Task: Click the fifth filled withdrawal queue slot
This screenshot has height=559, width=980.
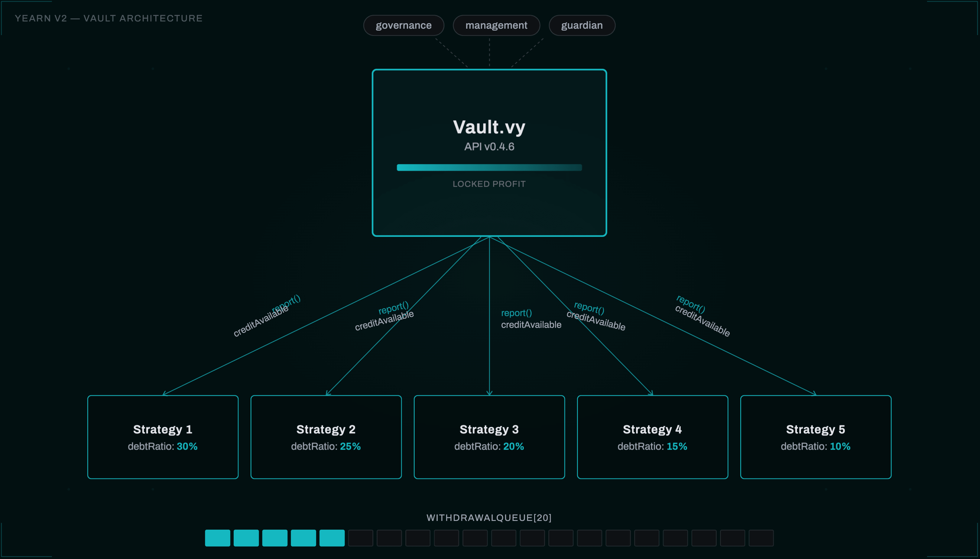Action: 332,538
